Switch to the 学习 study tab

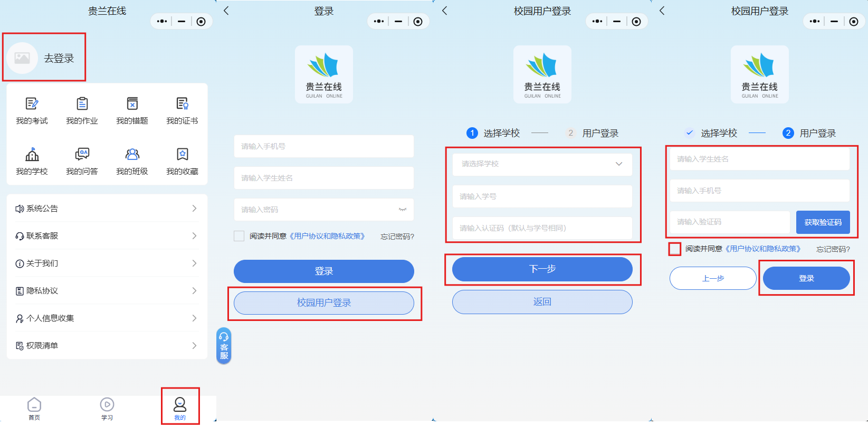[x=107, y=408]
